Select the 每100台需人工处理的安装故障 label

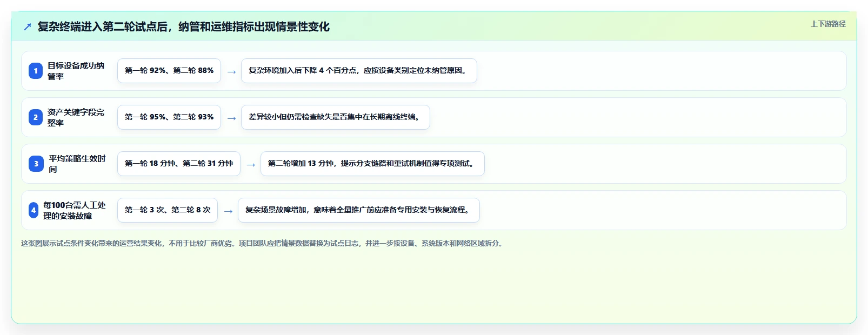pyautogui.click(x=75, y=210)
